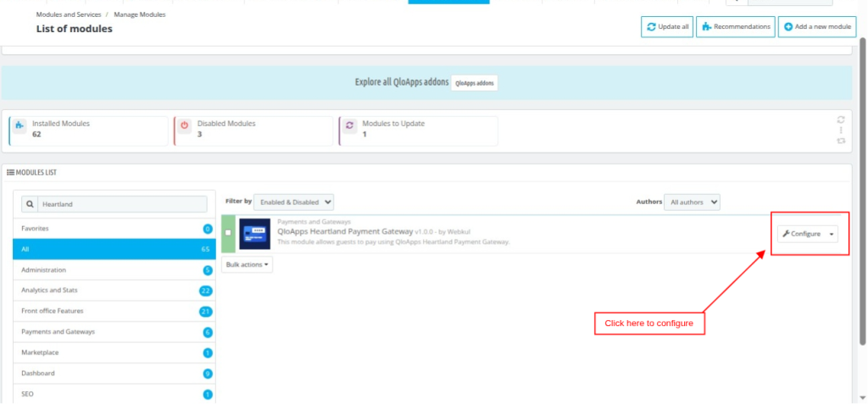Click the Heartland module thumbnail image

tap(254, 234)
